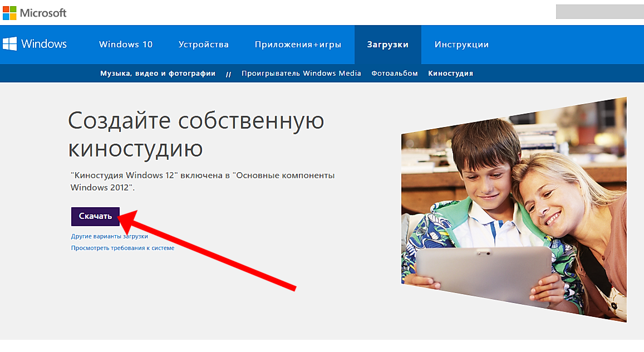Go to Фотоальбом page
The image size is (644, 352).
[395, 74]
